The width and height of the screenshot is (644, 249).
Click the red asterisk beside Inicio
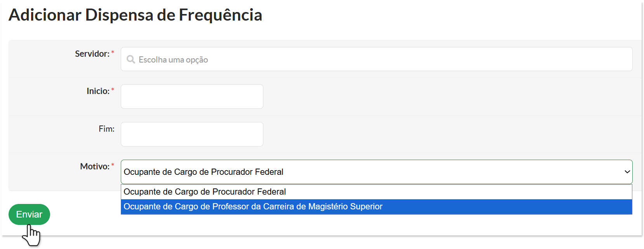pyautogui.click(x=113, y=90)
